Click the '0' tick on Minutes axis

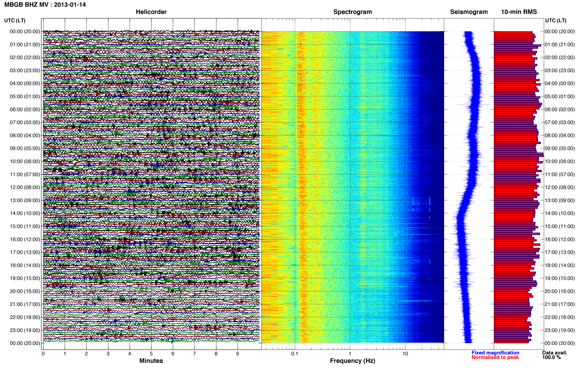[43, 354]
